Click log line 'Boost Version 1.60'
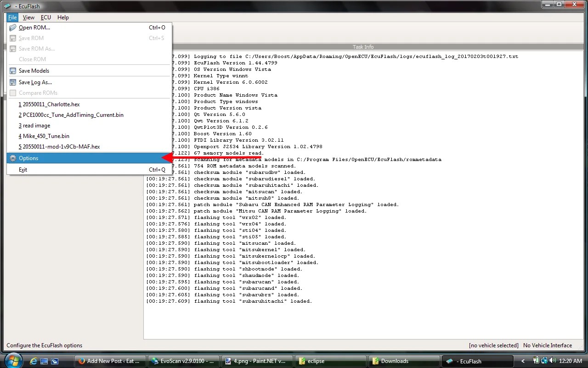Image resolution: width=588 pixels, height=368 pixels. [x=223, y=134]
